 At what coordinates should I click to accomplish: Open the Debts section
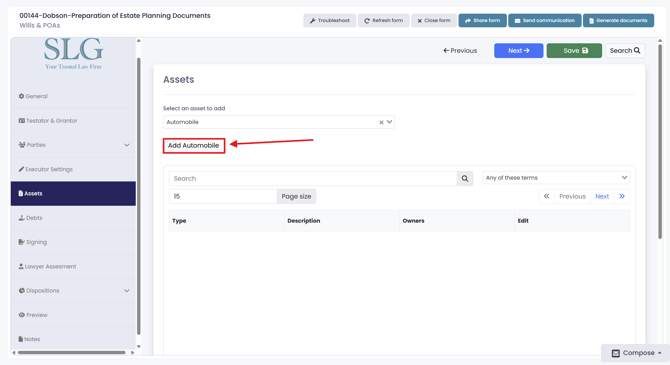tap(73, 218)
